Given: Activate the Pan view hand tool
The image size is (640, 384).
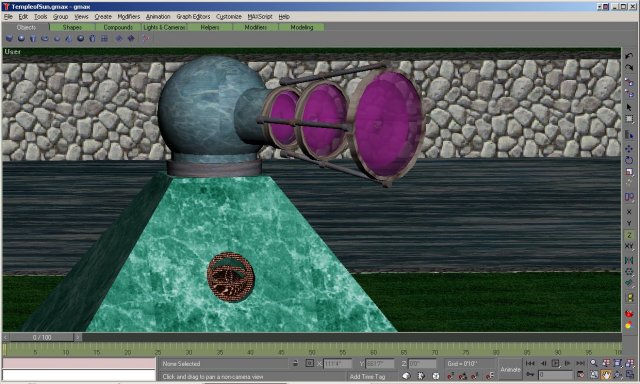Looking at the screenshot, I should tap(606, 374).
